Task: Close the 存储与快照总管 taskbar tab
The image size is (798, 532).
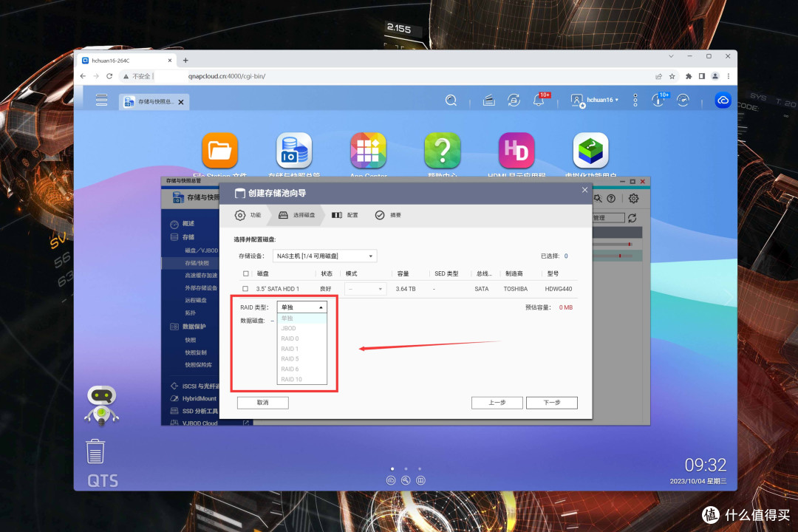Action: (x=181, y=102)
